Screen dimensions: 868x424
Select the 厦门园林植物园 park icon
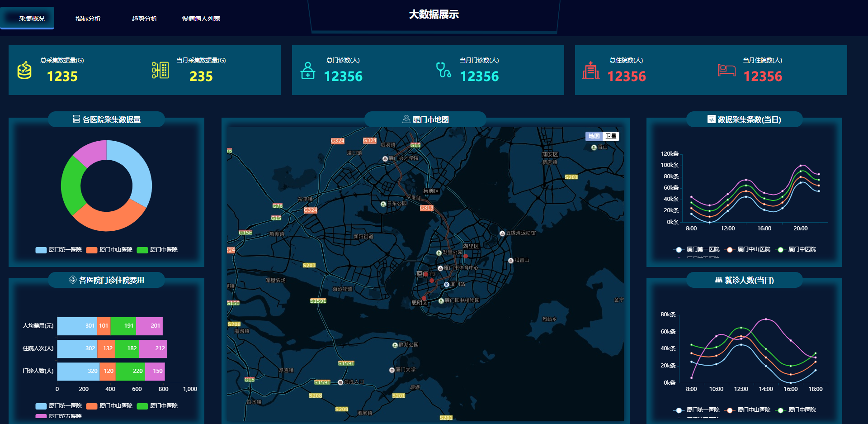pyautogui.click(x=441, y=300)
